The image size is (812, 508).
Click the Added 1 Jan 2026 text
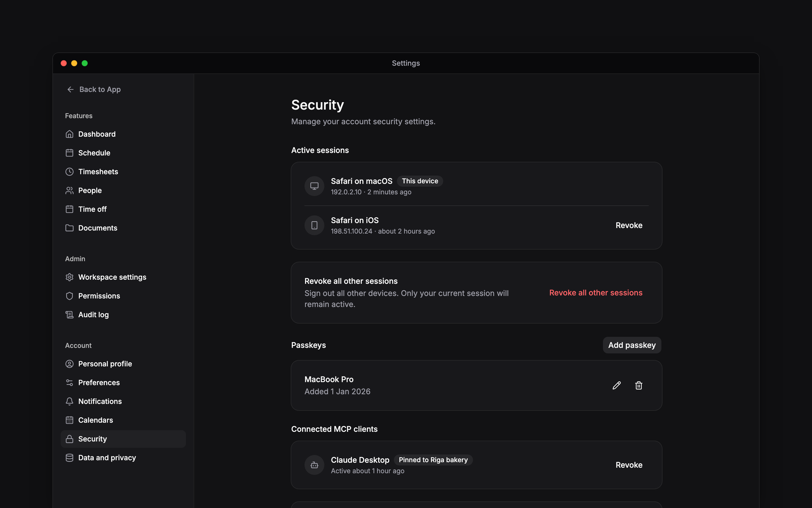[x=337, y=392]
